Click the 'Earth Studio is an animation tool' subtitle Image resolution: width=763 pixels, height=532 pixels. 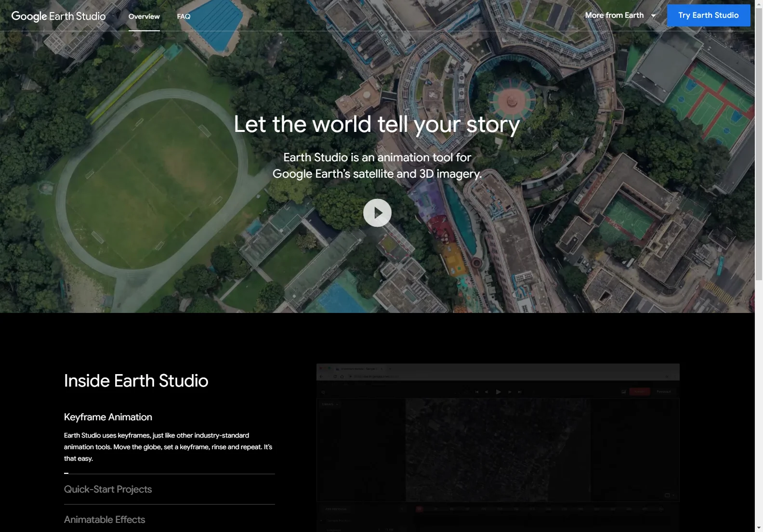coord(377,166)
